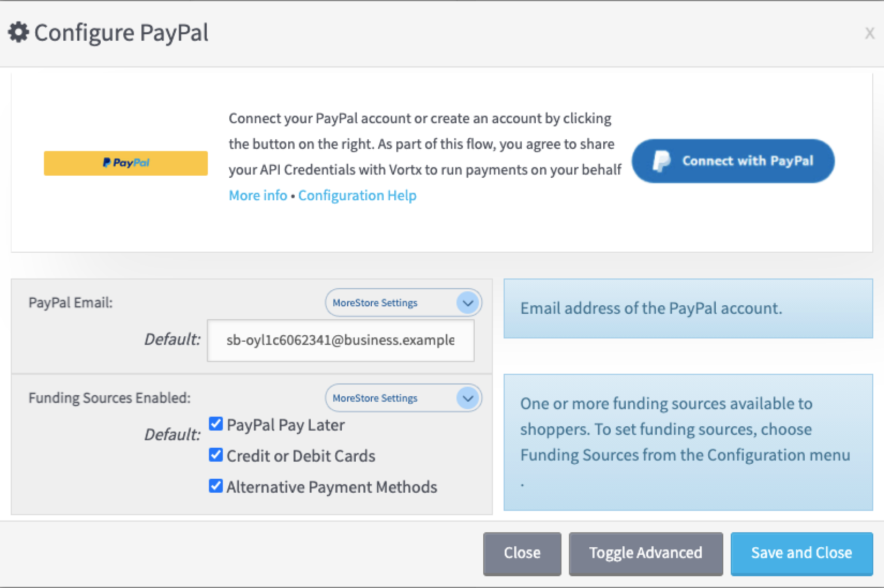
Task: Click the Save and Close button
Action: coord(801,553)
